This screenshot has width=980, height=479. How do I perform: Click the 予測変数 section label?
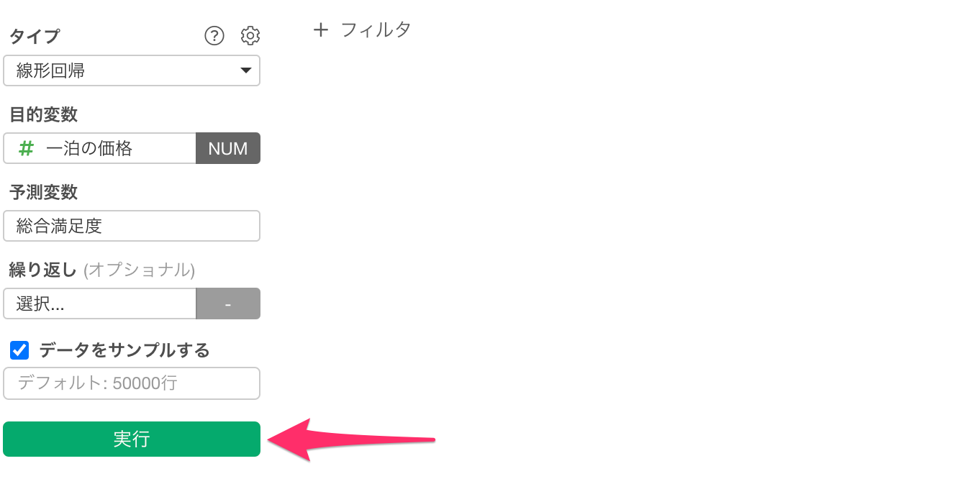[x=43, y=192]
